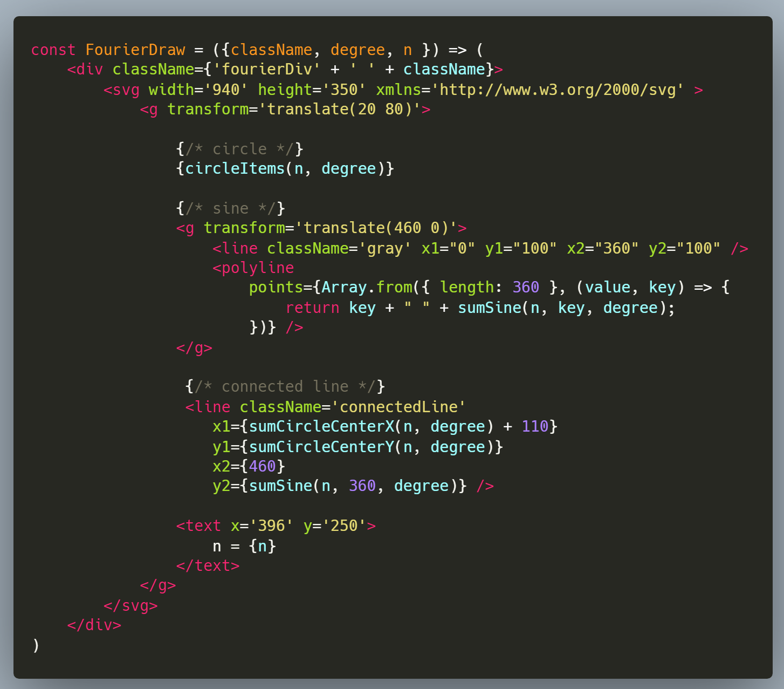
Task: Click the sumCircleCenterY function call
Action: tap(321, 447)
